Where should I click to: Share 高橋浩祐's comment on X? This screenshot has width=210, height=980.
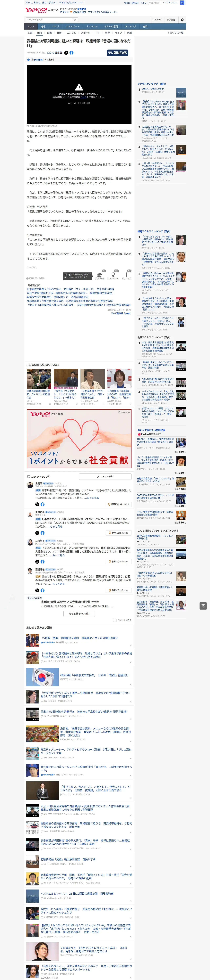tap(37, 590)
